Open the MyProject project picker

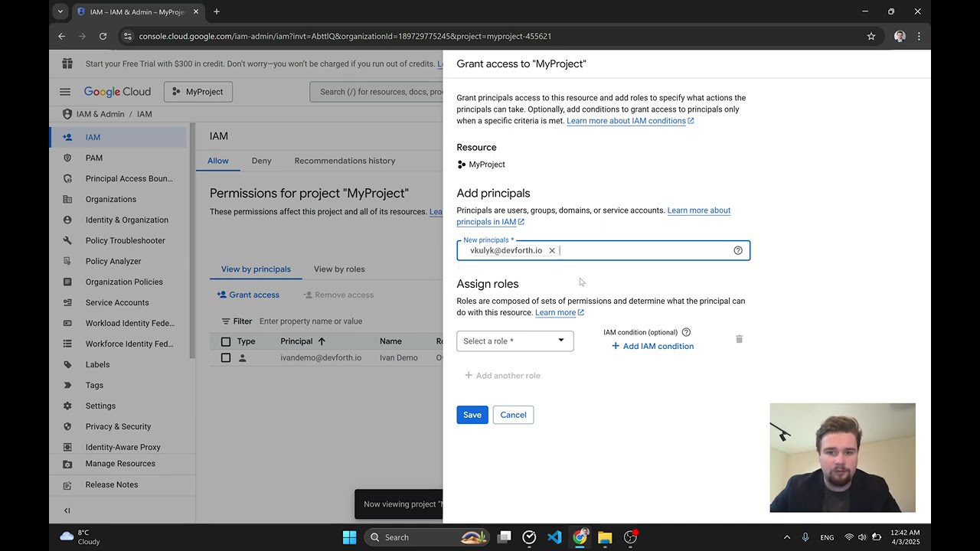(198, 92)
